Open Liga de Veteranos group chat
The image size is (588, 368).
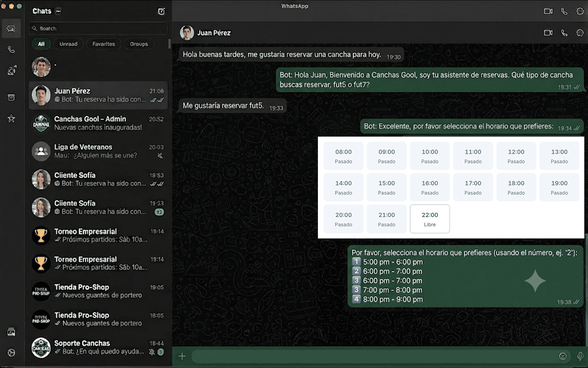tap(98, 151)
